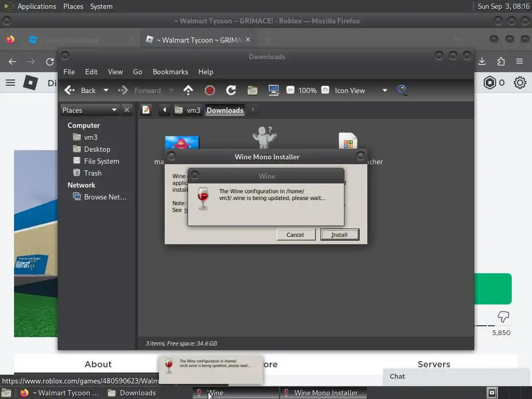
Task: Click Firefox reload page icon
Action: click(x=50, y=62)
